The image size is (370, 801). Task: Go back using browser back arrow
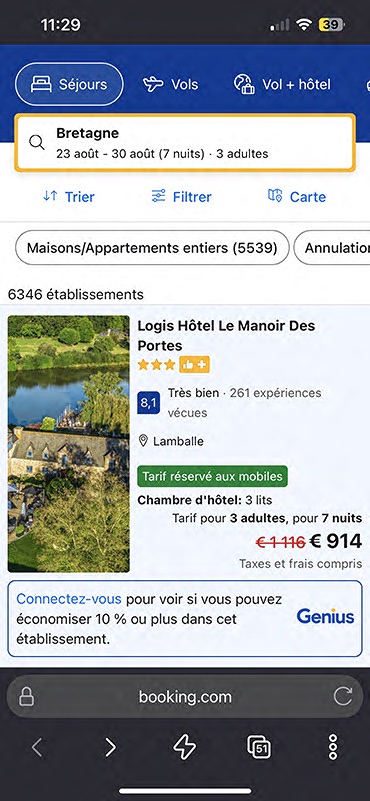[37, 747]
